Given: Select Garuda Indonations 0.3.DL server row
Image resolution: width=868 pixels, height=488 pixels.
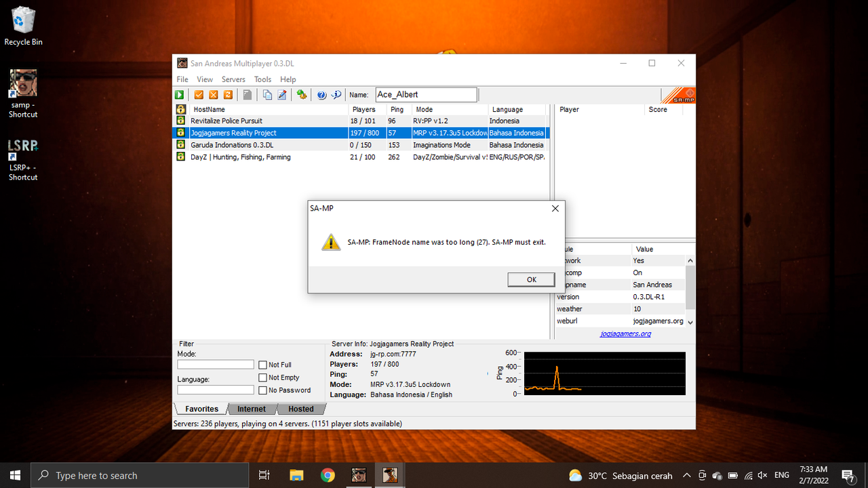Looking at the screenshot, I should [x=361, y=144].
